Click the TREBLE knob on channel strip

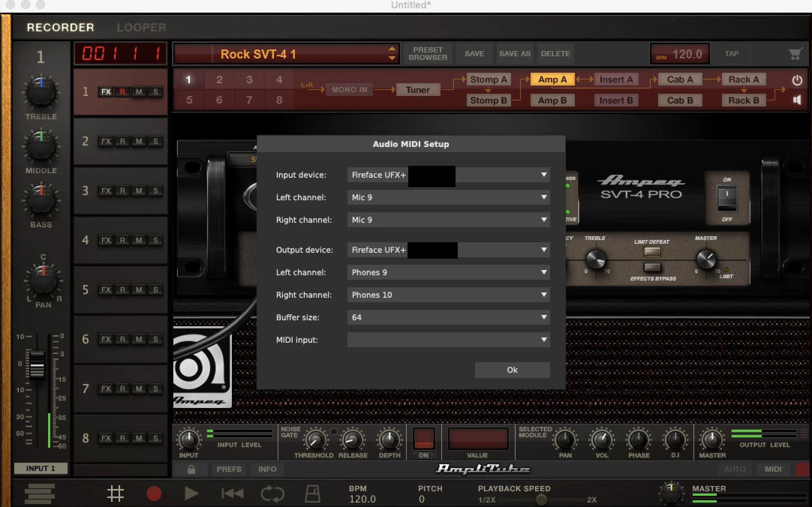[x=41, y=92]
